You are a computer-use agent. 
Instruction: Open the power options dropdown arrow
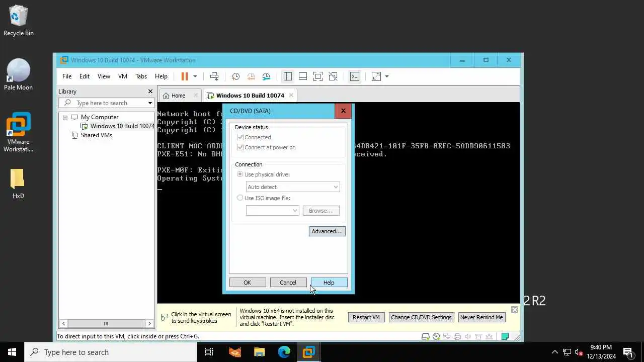coord(195,76)
